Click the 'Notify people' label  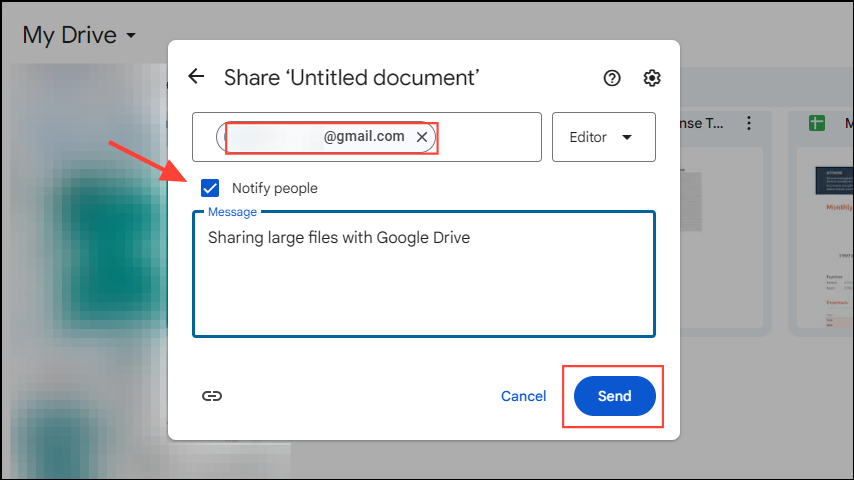[x=274, y=188]
